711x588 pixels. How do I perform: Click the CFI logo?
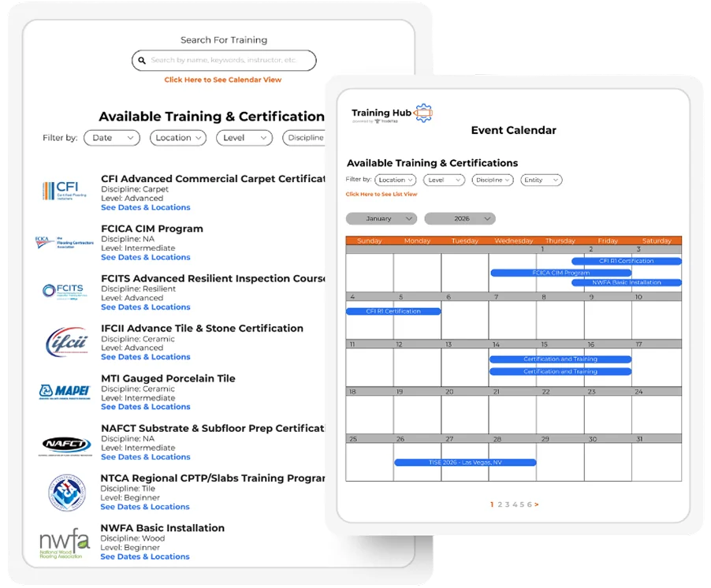click(65, 191)
